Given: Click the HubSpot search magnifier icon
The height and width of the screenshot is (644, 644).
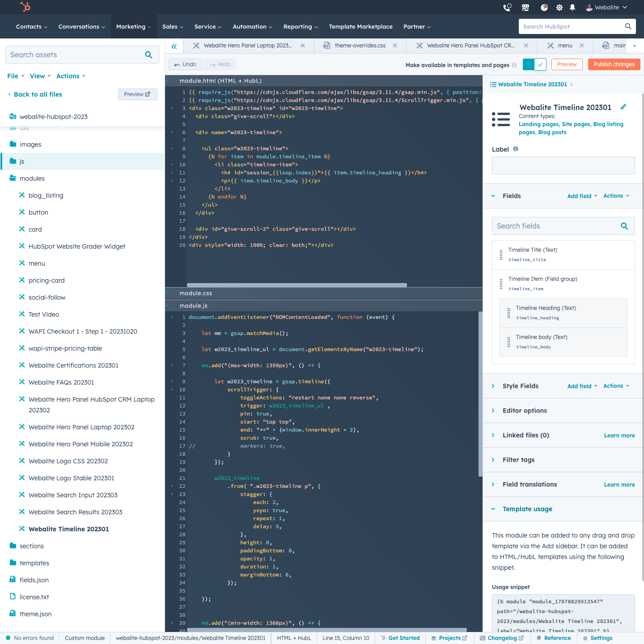Looking at the screenshot, I should point(628,26).
